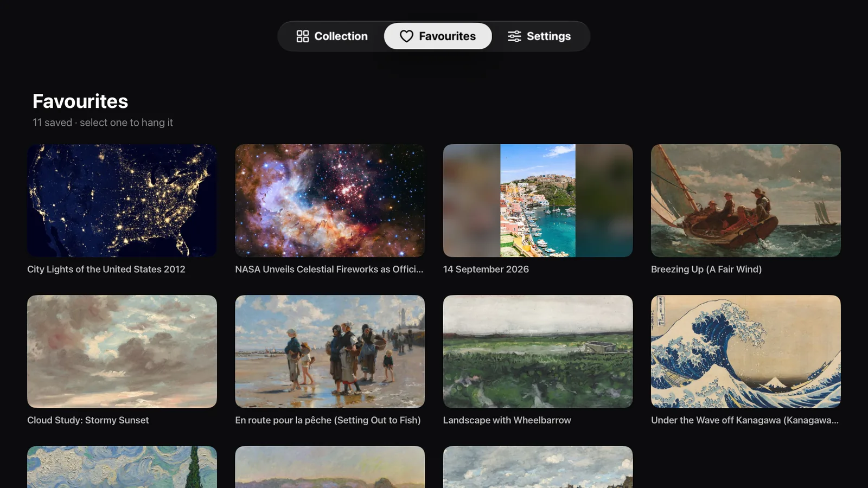Click the Settings sliders icon
868x488 pixels.
[514, 36]
